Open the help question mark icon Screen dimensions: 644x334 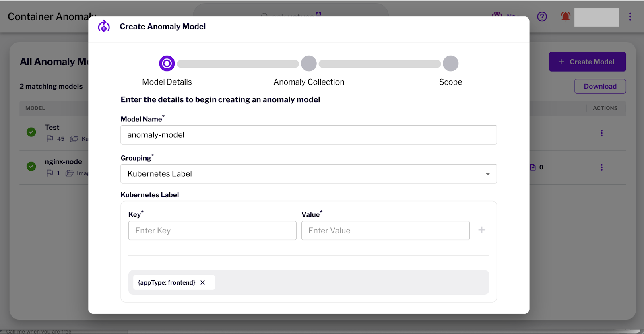tap(542, 16)
